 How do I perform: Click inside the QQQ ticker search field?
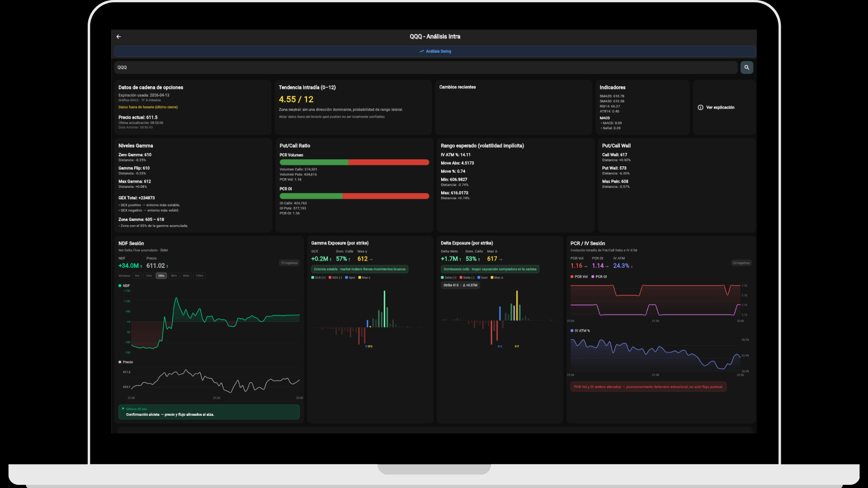coord(271,67)
